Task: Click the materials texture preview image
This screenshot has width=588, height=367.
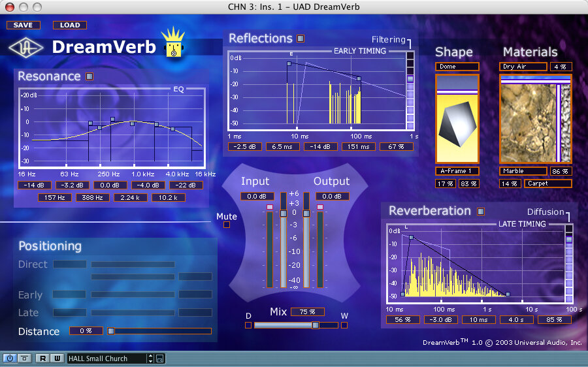Action: [x=536, y=119]
